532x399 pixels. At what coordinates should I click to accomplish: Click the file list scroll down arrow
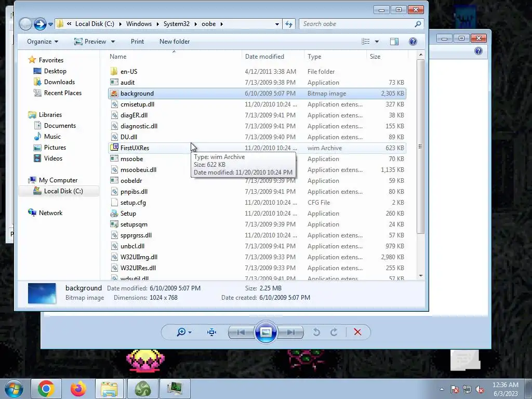click(421, 276)
